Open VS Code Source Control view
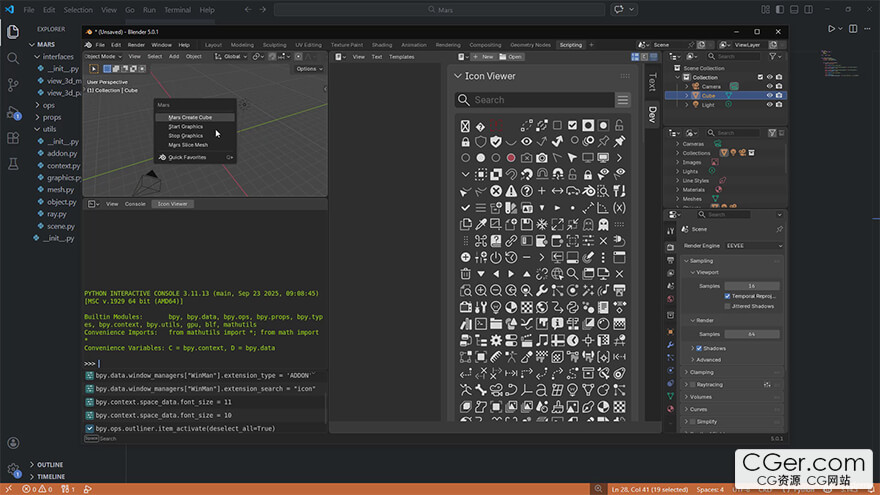The width and height of the screenshot is (880, 495). 13,84
